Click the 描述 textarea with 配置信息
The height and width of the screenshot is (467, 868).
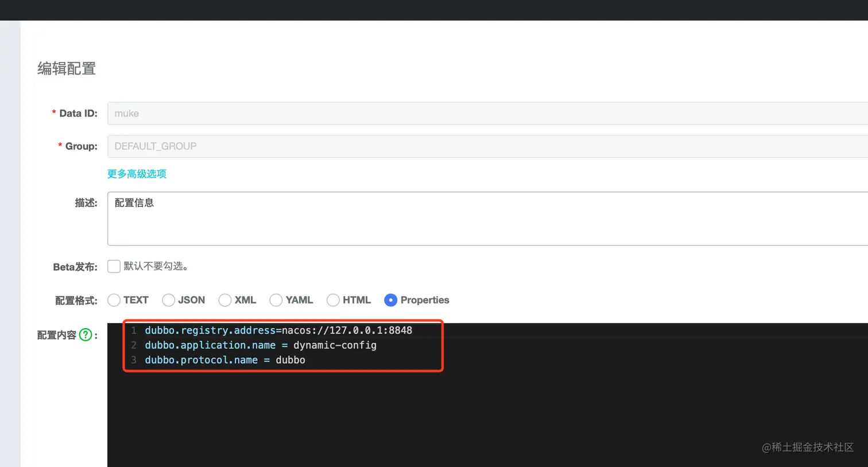(487, 219)
